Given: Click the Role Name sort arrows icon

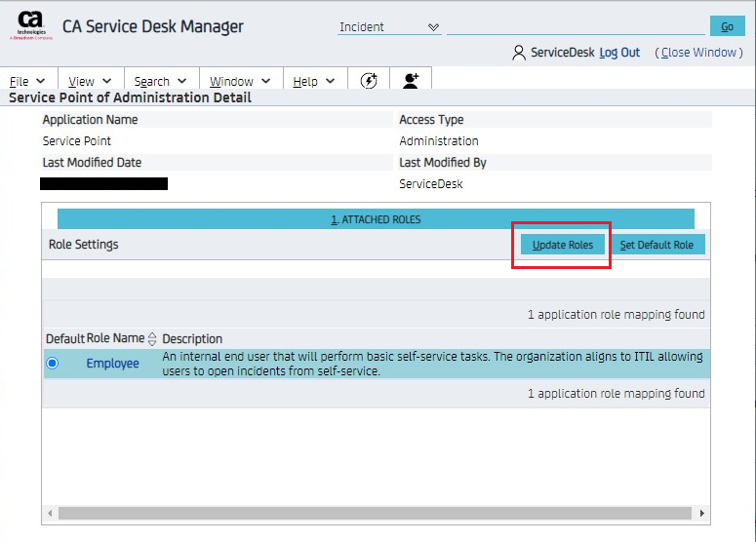Looking at the screenshot, I should tap(152, 339).
